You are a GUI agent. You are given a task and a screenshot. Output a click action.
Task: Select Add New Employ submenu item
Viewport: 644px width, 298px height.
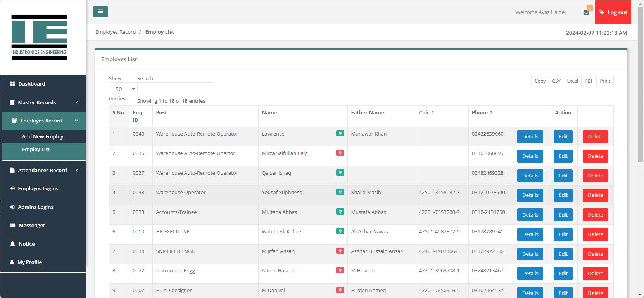43,136
